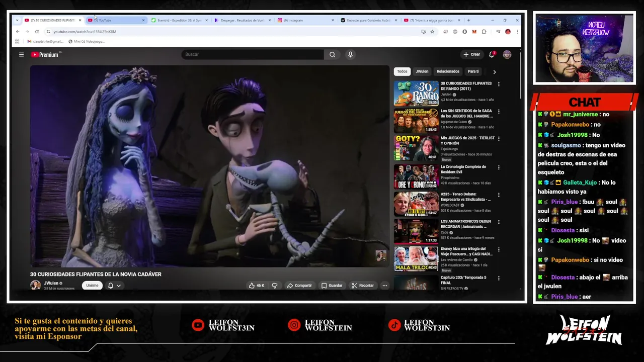Dislike the video with thumbs down
The height and width of the screenshot is (362, 644).
(275, 286)
